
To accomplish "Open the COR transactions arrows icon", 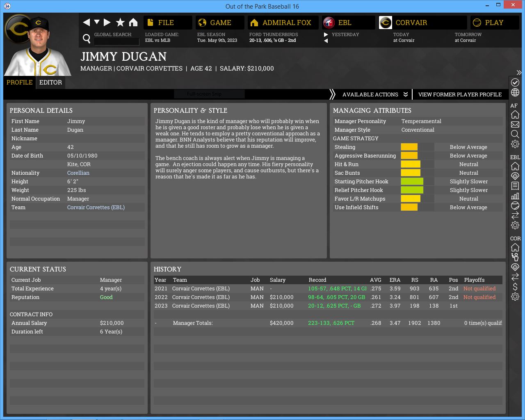I will pos(515,277).
